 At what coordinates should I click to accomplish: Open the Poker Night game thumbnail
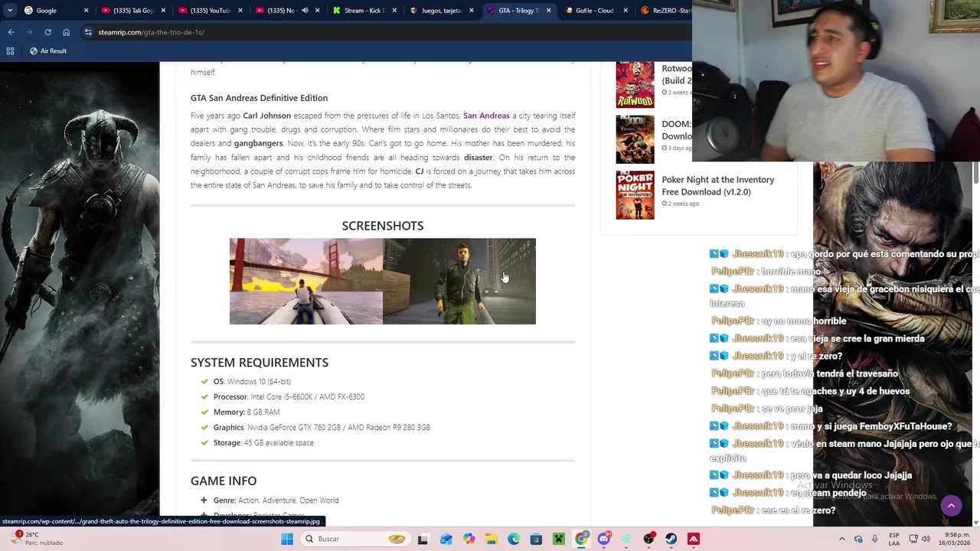635,195
